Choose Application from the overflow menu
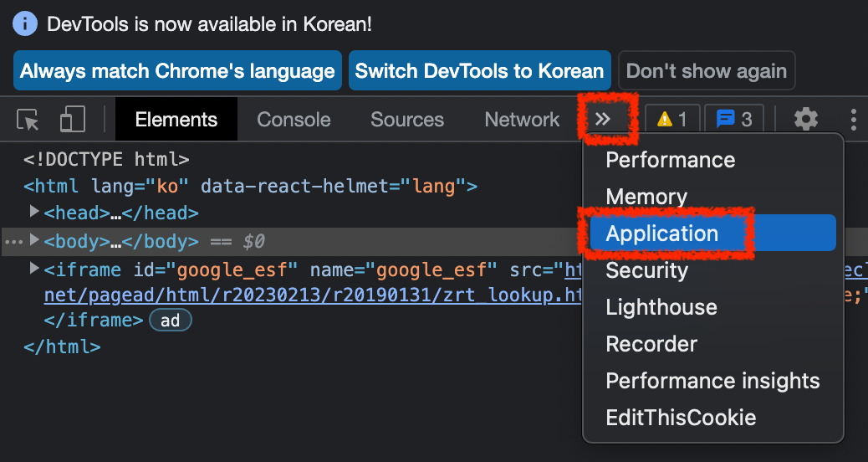This screenshot has height=462, width=868. coord(713,233)
